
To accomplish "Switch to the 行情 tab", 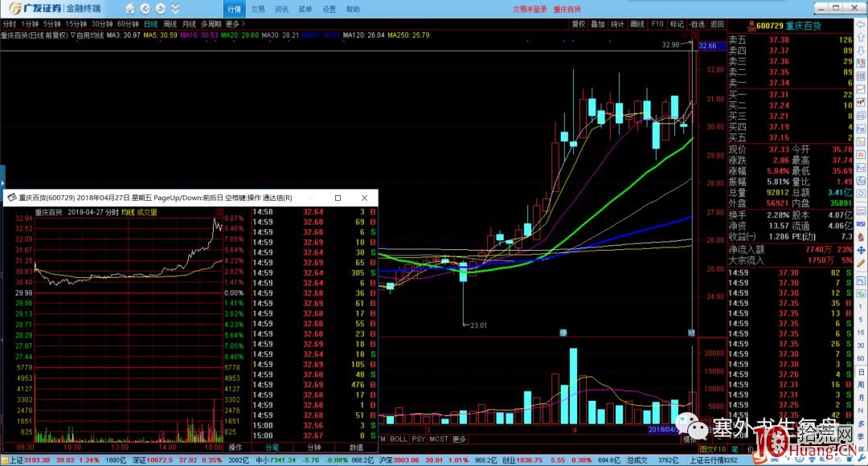I will (x=234, y=9).
